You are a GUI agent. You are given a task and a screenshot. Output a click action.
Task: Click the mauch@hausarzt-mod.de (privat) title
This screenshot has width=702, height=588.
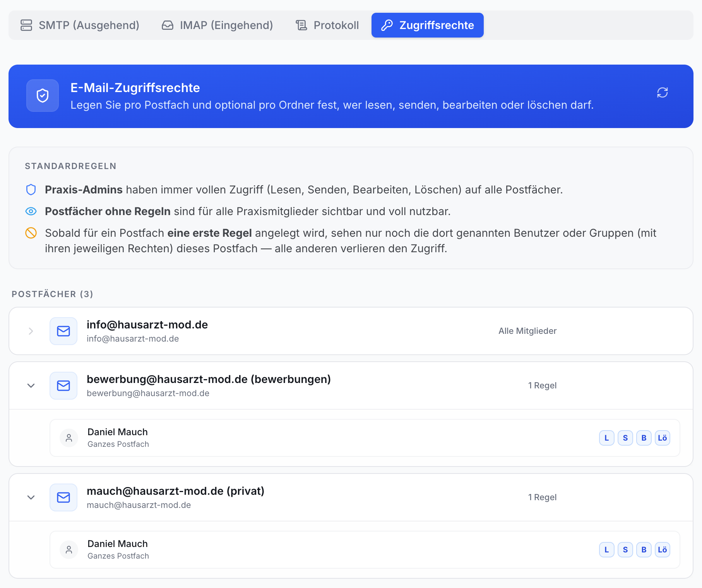(175, 491)
